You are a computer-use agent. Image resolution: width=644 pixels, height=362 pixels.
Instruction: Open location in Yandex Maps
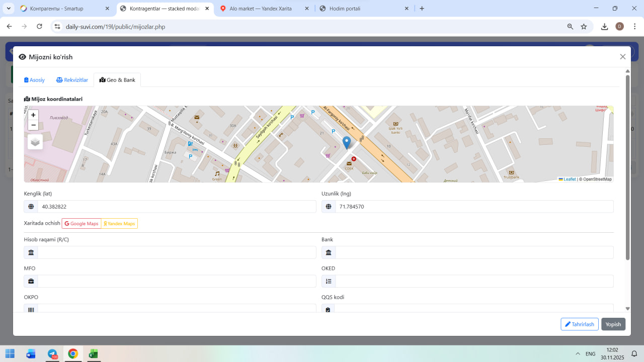click(x=119, y=224)
